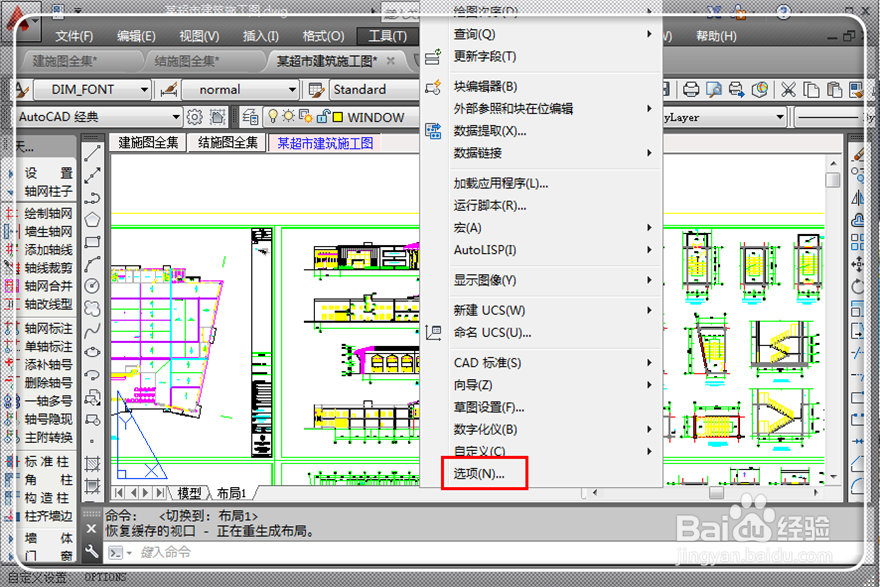
Task: Toggle WINDOW layer freeze sun icon
Action: (288, 116)
